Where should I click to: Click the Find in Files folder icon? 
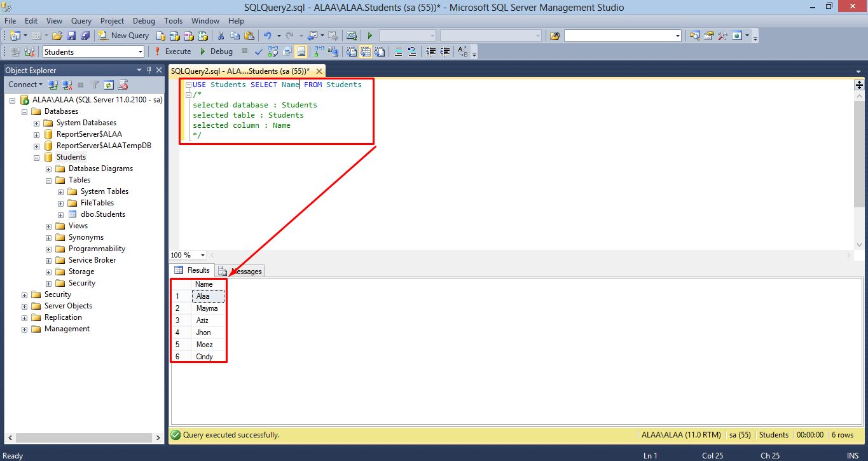pyautogui.click(x=555, y=36)
